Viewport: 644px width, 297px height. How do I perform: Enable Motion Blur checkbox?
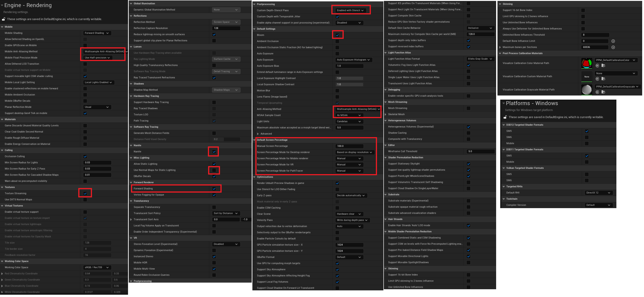tap(337, 90)
